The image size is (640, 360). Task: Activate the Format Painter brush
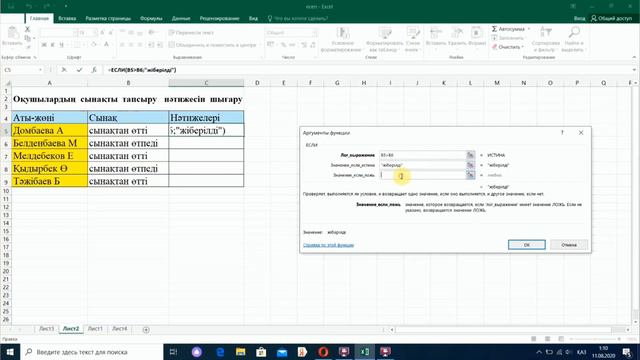click(x=27, y=47)
